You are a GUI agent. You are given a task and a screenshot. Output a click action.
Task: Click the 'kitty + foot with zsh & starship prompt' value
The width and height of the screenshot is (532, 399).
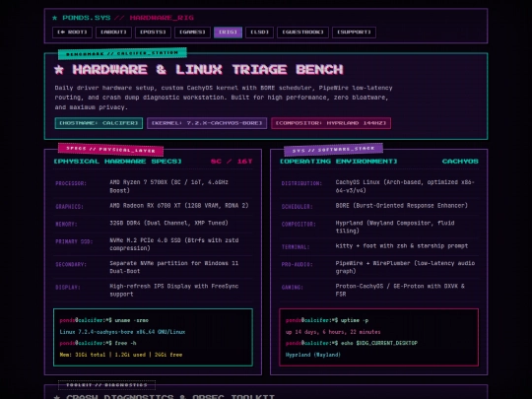coord(401,246)
